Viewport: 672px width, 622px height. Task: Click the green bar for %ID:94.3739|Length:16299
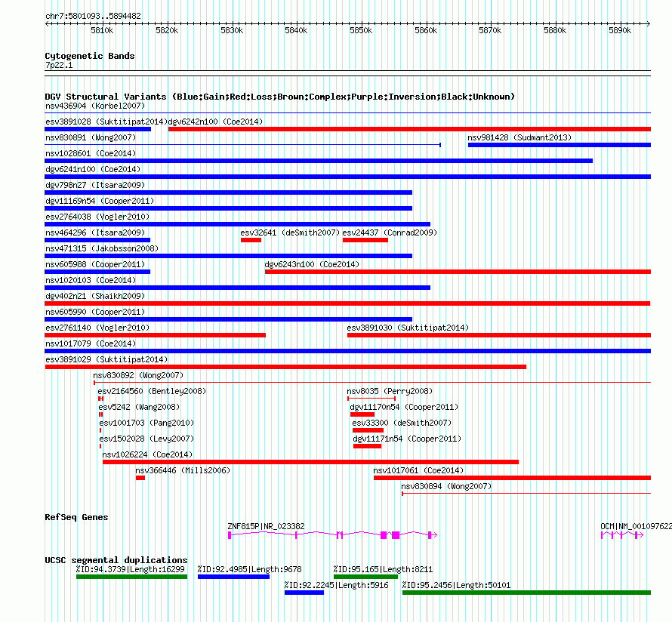[x=131, y=577]
